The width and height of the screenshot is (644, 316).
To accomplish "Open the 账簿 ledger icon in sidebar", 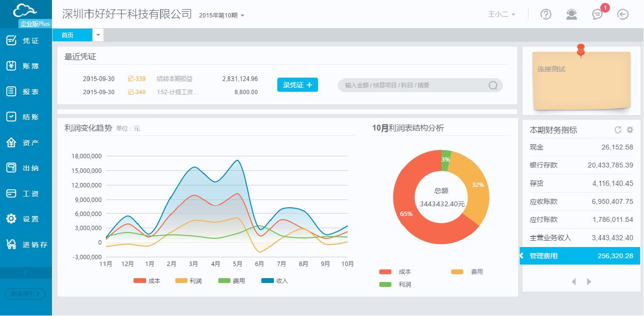I will (11, 66).
